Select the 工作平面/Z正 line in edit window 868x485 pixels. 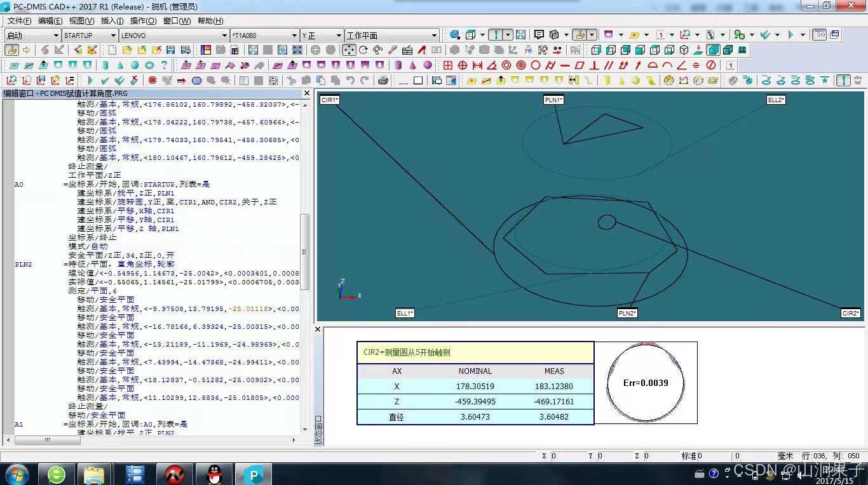point(95,175)
